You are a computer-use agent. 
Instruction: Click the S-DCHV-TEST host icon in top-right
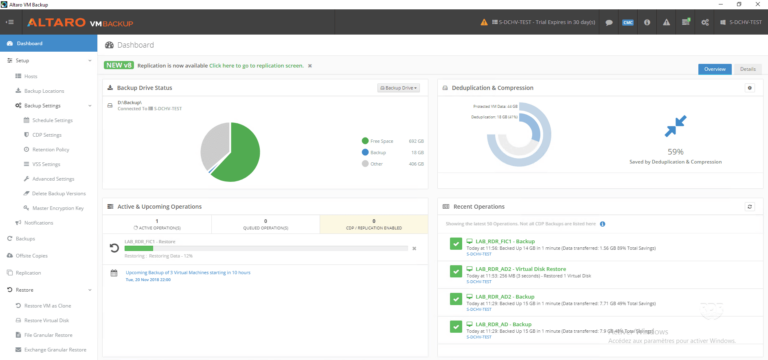[722, 23]
